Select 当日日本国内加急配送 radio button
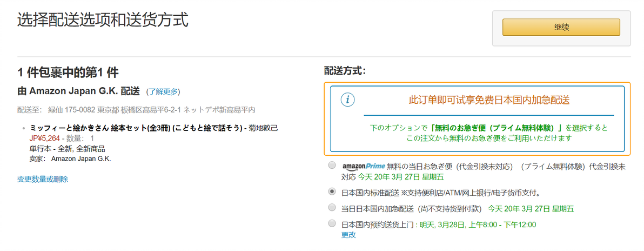Screen dimensions: 644x251 pos(332,207)
